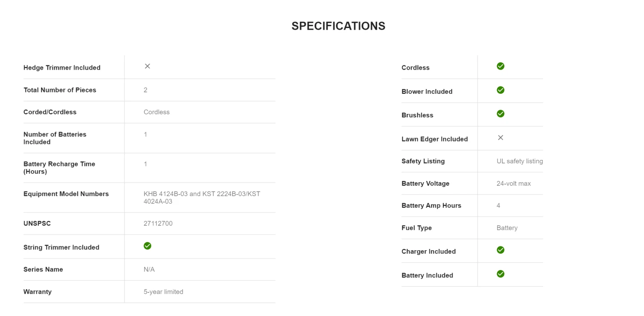The image size is (644, 316).
Task: Select the Equipment Model Numbers value text
Action: click(202, 198)
